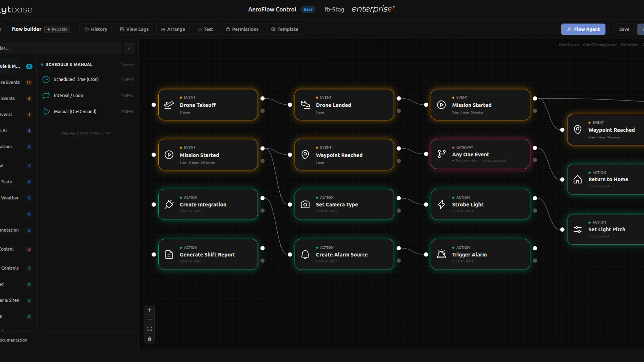
Task: Click the Scheduled Time clock icon
Action: click(x=46, y=79)
